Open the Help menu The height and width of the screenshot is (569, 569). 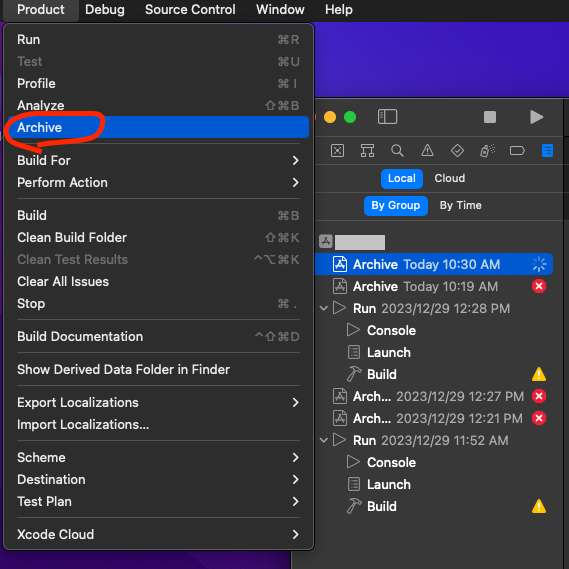point(339,10)
